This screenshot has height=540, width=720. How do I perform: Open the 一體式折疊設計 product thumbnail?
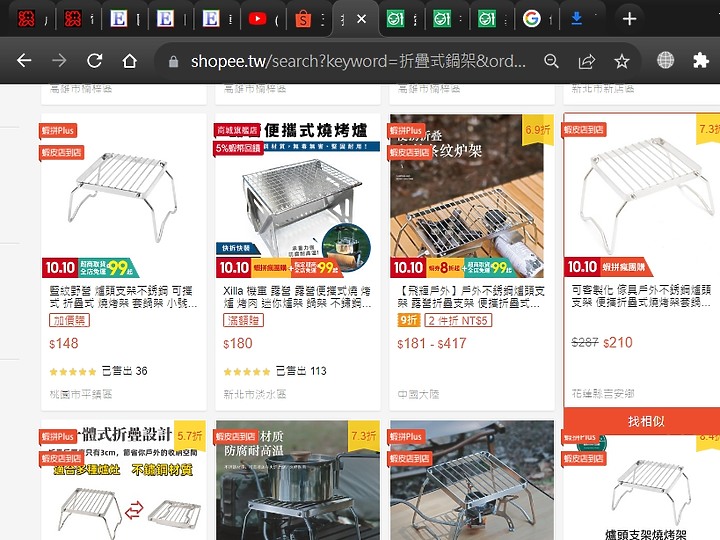click(124, 480)
